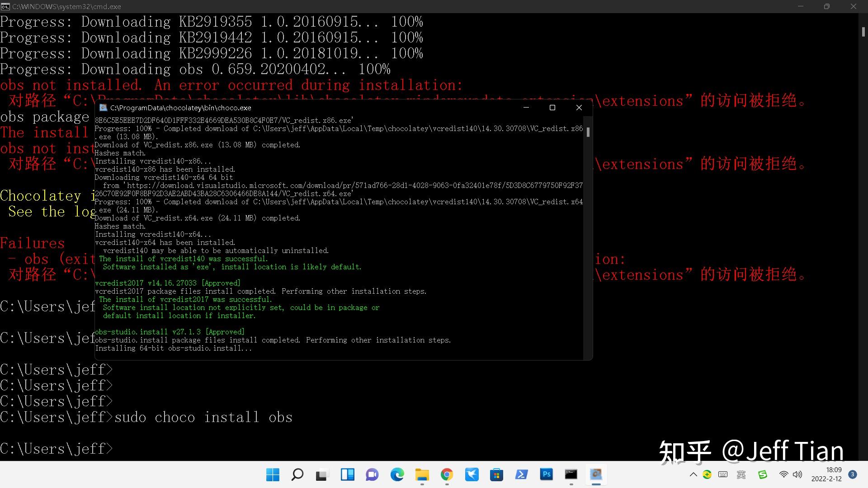Click 'The install of vcredist140 was successful.' line
This screenshot has width=868, height=488.
tap(184, 258)
